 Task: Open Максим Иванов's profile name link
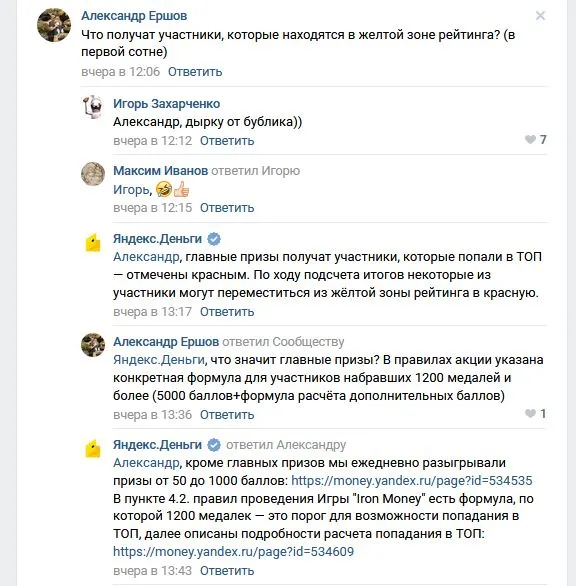(160, 171)
